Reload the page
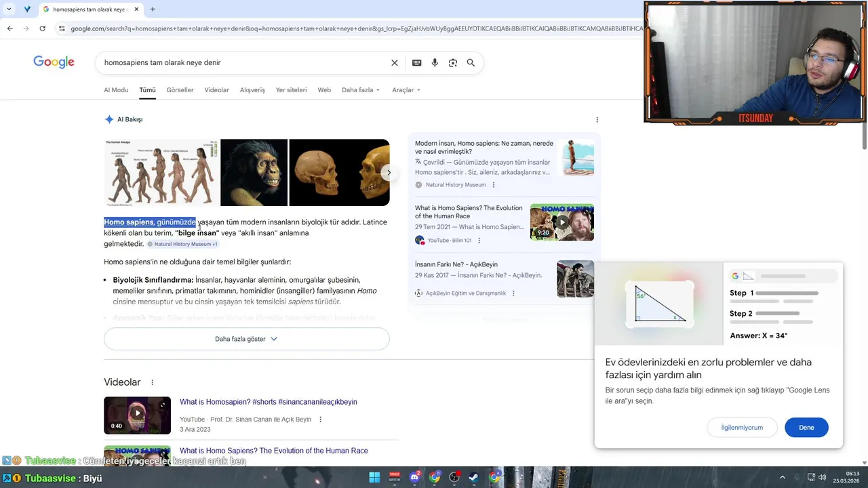The height and width of the screenshot is (488, 868). click(x=42, y=28)
